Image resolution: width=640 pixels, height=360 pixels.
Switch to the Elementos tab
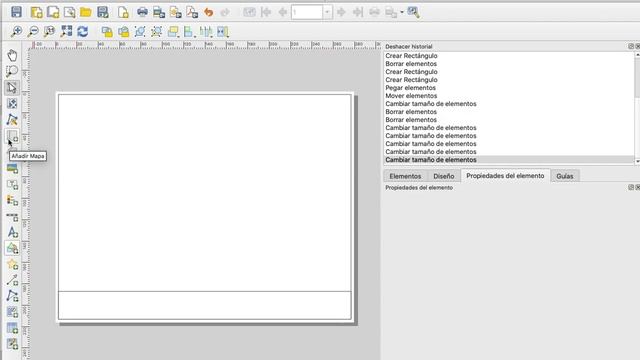pyautogui.click(x=405, y=176)
